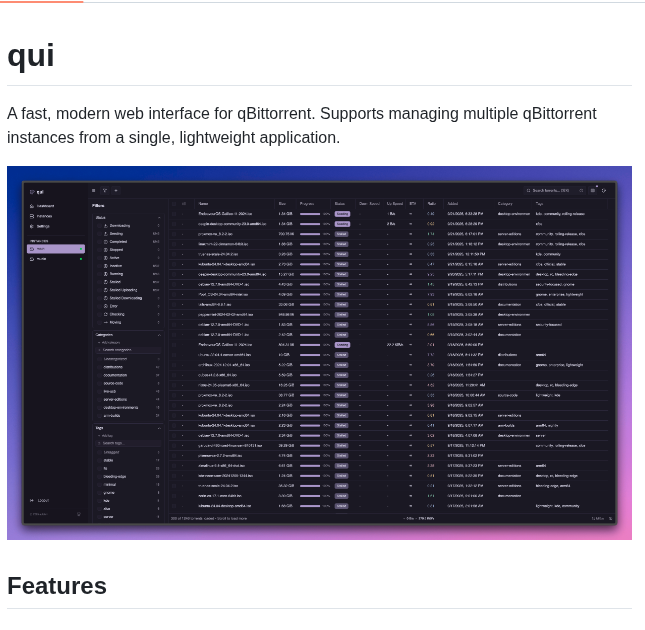Click the funnel filter icon in toolbar

[x=104, y=190]
